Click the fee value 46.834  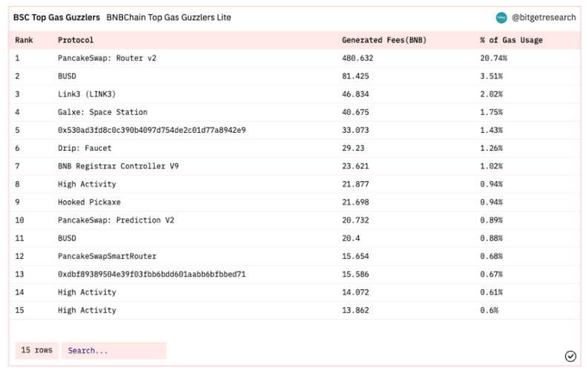(355, 94)
